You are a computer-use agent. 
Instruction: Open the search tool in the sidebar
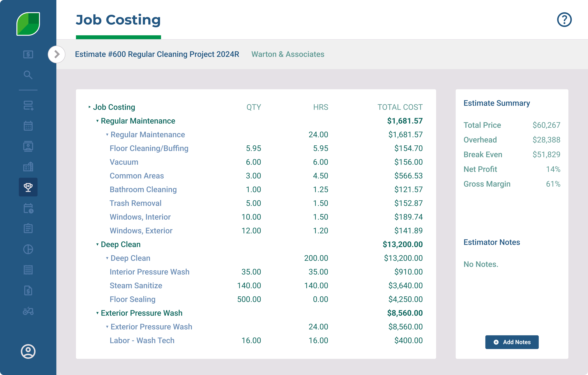pos(28,75)
